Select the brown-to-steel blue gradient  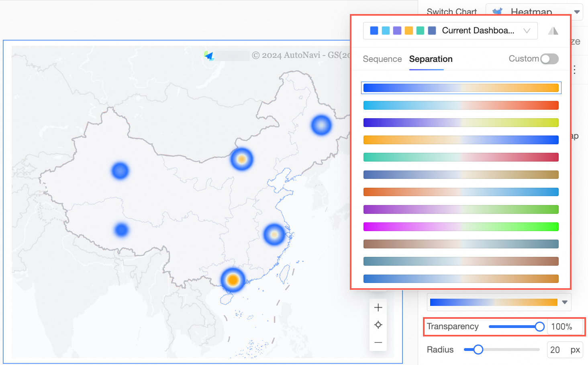tap(461, 244)
